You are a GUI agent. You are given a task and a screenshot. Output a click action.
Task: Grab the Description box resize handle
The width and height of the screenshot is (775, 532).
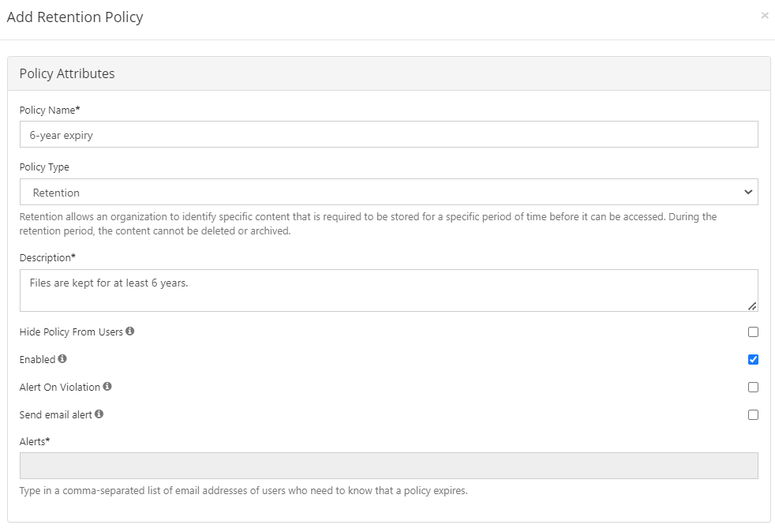pyautogui.click(x=753, y=306)
